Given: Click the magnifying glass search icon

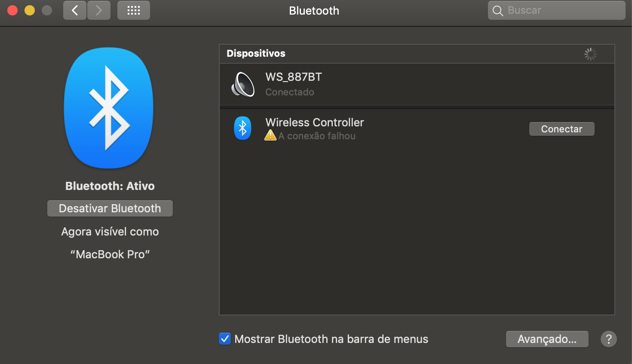Looking at the screenshot, I should point(498,11).
